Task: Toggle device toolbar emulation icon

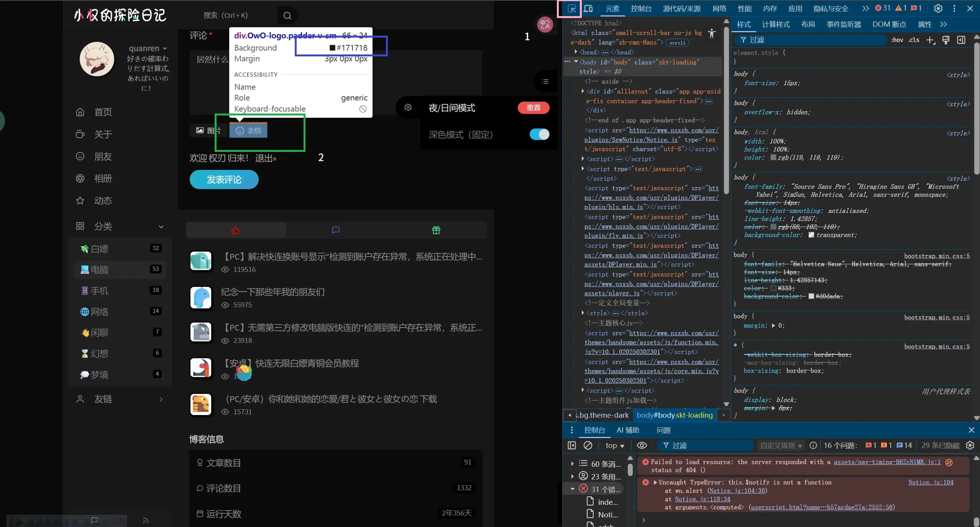Action: click(588, 8)
